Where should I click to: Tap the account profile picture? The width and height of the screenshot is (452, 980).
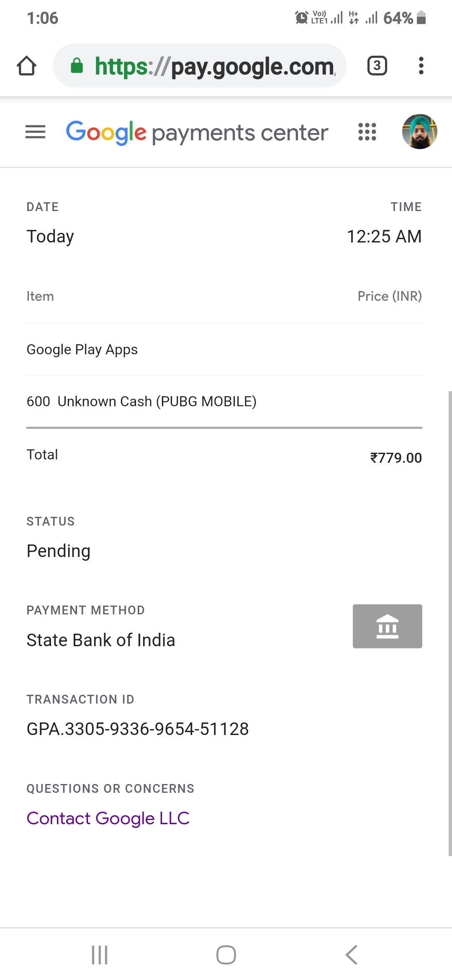(419, 132)
